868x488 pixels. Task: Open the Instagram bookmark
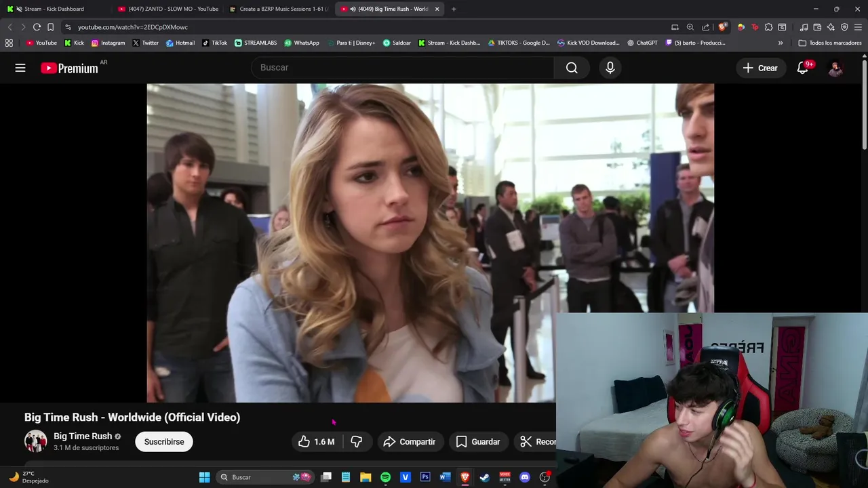coord(108,43)
